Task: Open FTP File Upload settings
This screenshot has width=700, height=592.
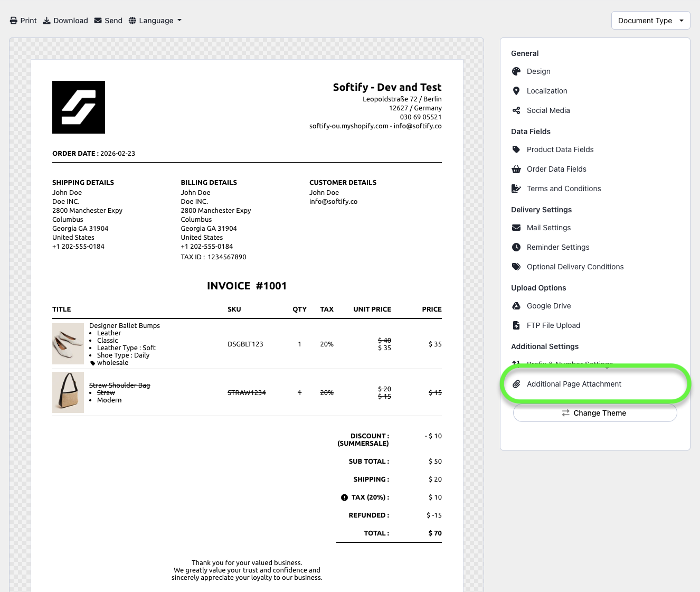Action: coord(553,325)
